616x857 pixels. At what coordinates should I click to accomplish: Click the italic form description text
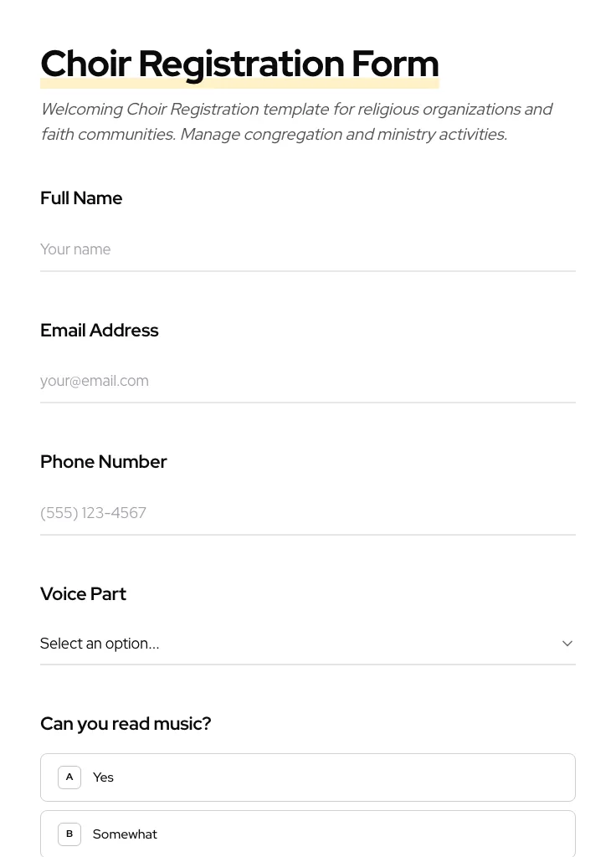pos(296,121)
